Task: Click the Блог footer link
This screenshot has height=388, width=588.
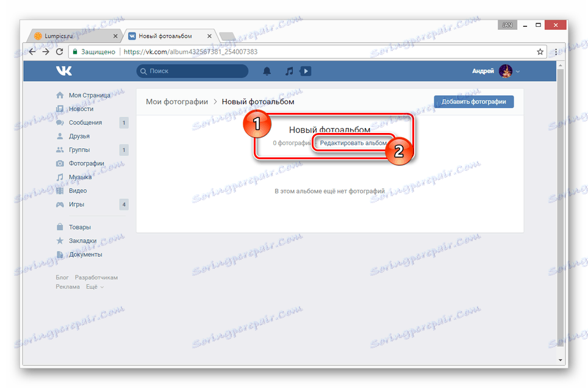Action: [x=62, y=278]
